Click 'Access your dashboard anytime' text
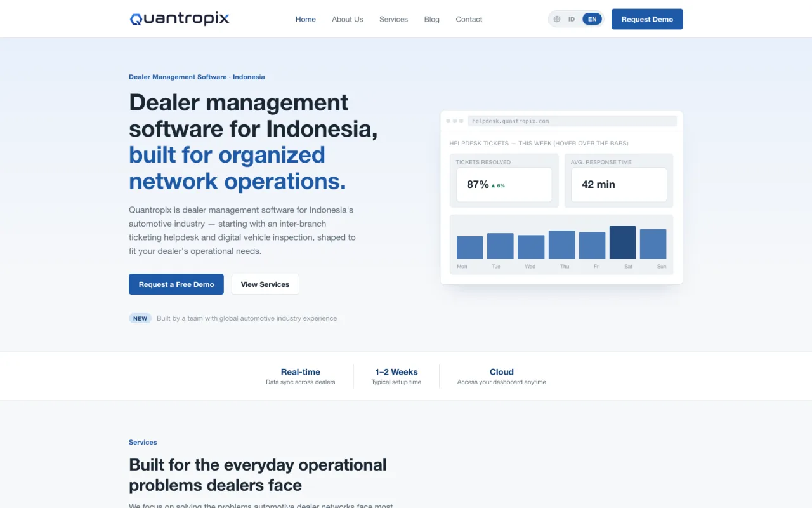Viewport: 812px width, 508px height. coord(502,382)
